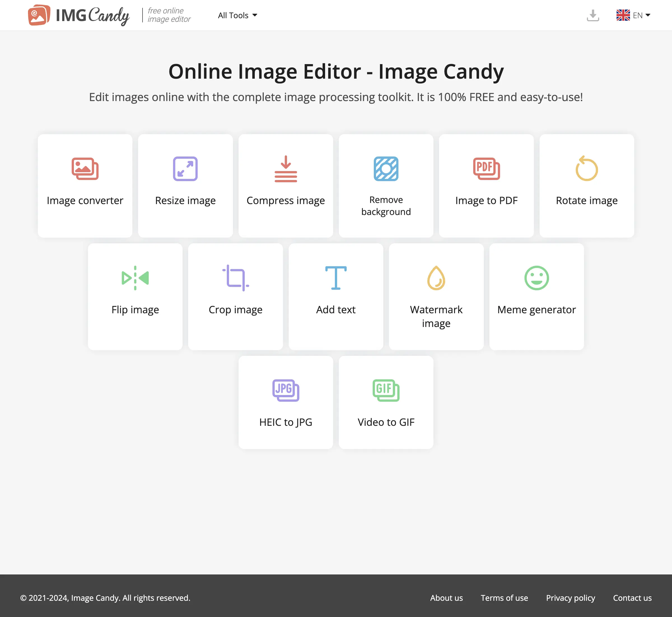Viewport: 672px width, 617px height.
Task: Select the Crop image icon
Action: [235, 278]
